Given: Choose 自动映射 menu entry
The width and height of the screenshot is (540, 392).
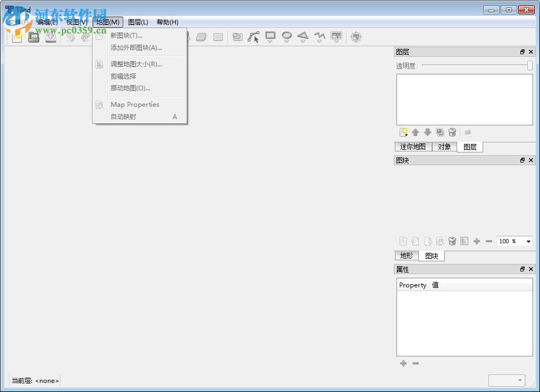Looking at the screenshot, I should click(x=140, y=117).
